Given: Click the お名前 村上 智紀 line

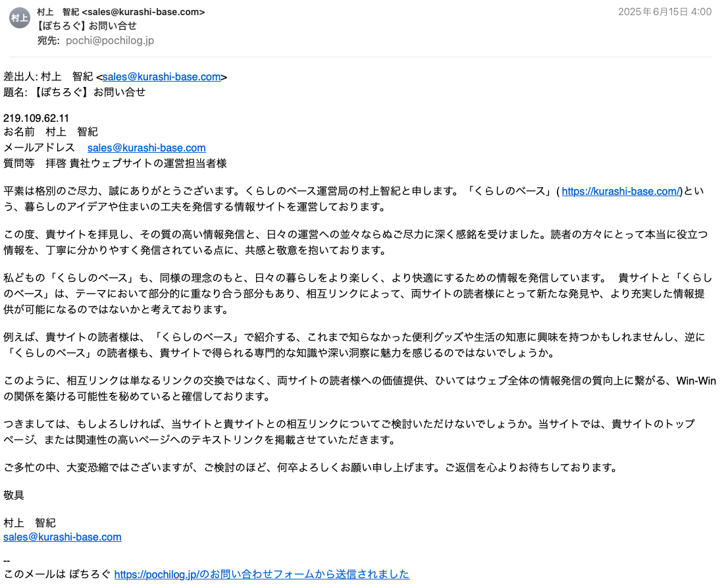Looking at the screenshot, I should point(51,132).
